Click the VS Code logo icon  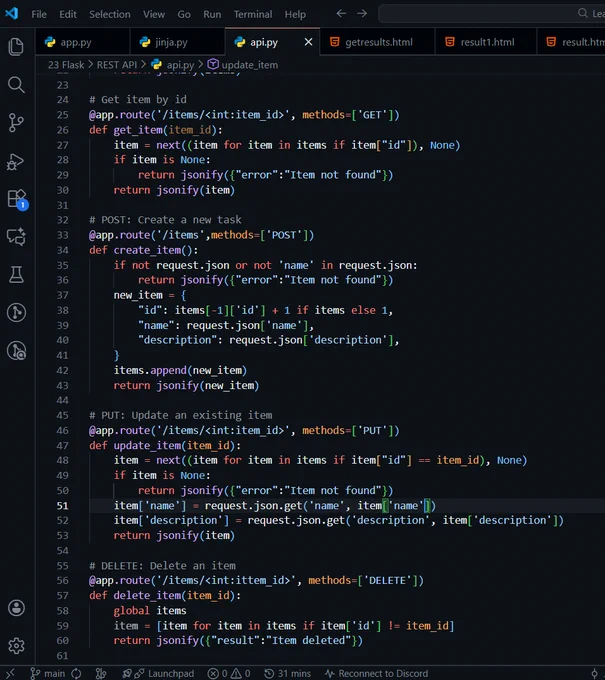click(x=11, y=13)
